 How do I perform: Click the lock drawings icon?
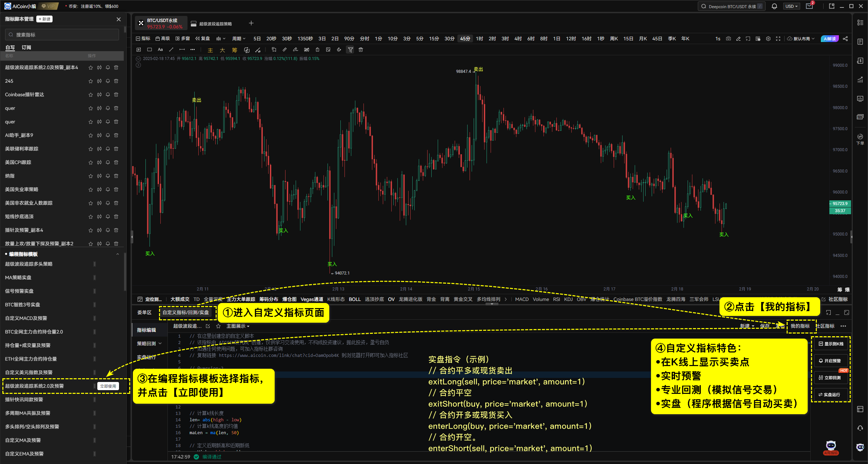click(x=317, y=49)
